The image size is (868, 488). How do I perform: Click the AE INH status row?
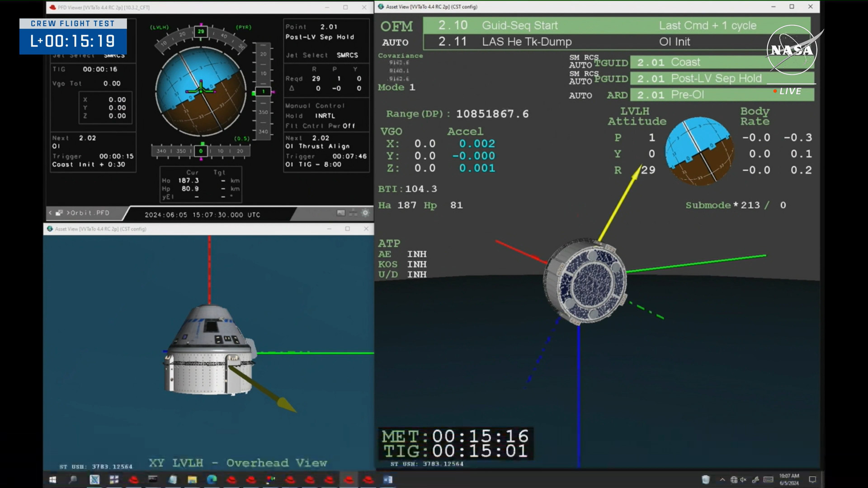(402, 254)
